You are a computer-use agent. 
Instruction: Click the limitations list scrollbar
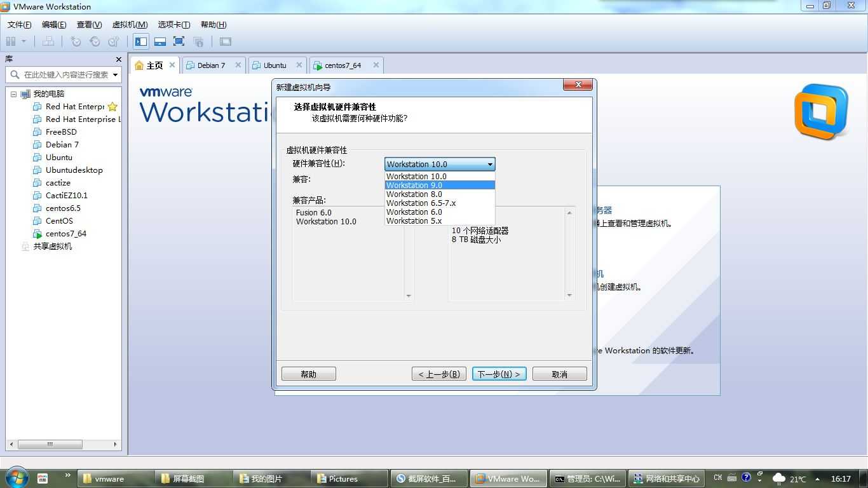(569, 254)
